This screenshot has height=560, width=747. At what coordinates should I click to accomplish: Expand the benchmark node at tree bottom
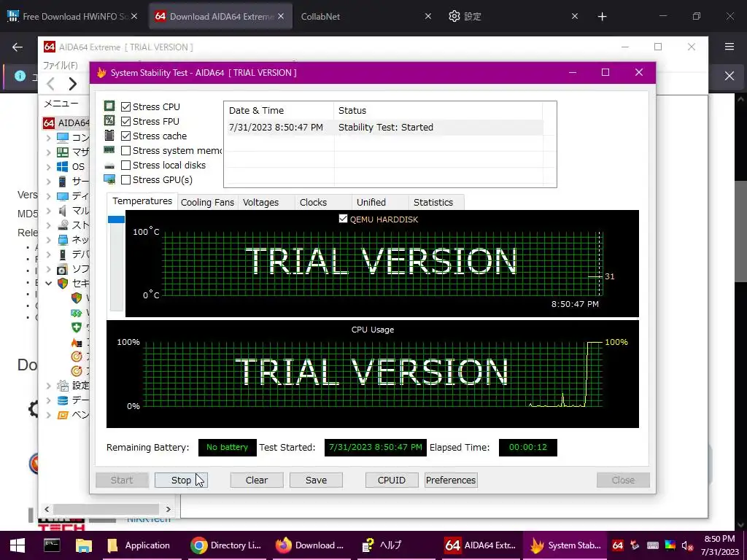pyautogui.click(x=48, y=415)
